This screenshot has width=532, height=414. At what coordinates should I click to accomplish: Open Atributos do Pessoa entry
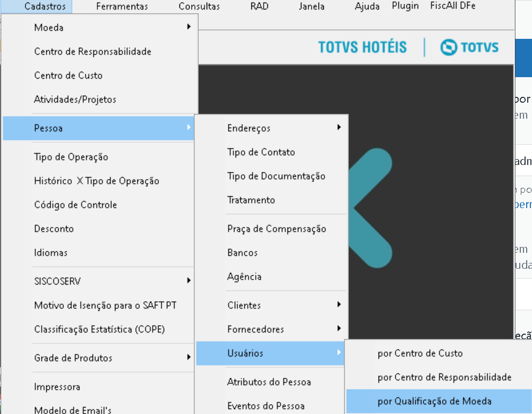pos(270,382)
